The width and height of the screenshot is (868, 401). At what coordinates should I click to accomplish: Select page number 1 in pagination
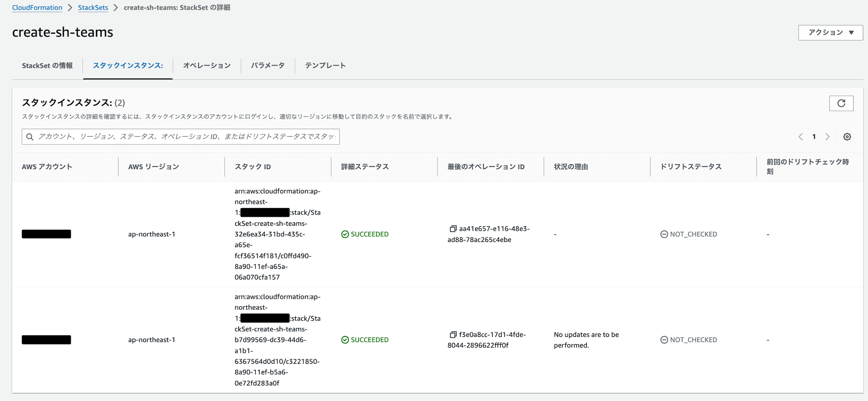click(814, 137)
